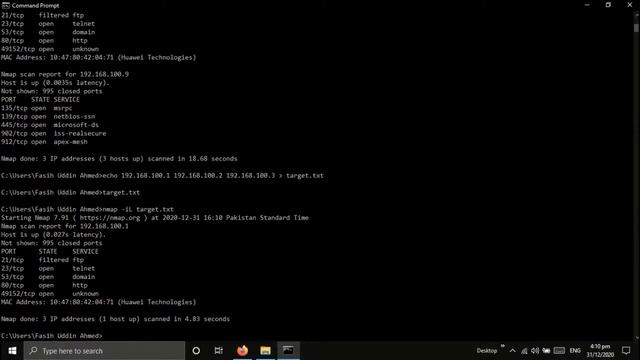Open File Explorer from the taskbar
This screenshot has height=360, width=640.
(x=265, y=351)
